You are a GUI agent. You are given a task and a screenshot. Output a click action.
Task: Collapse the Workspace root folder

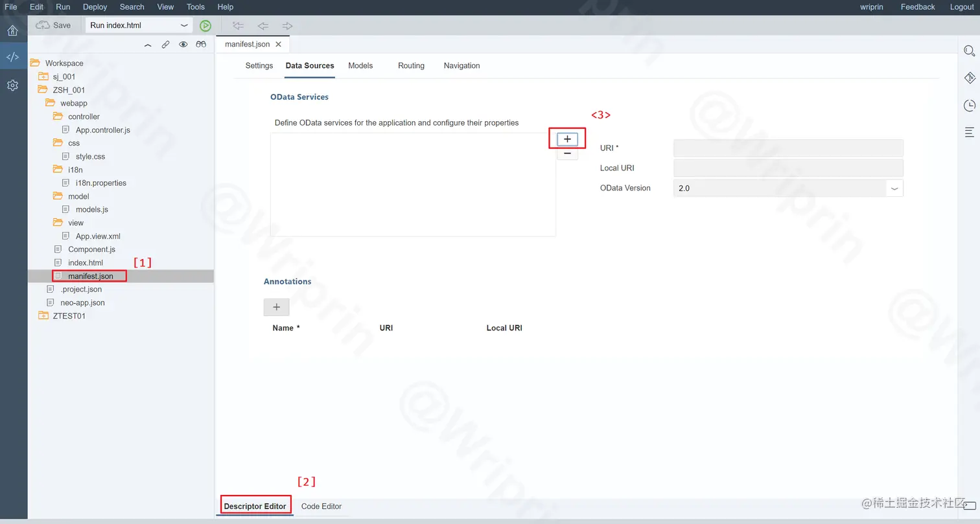click(x=35, y=63)
